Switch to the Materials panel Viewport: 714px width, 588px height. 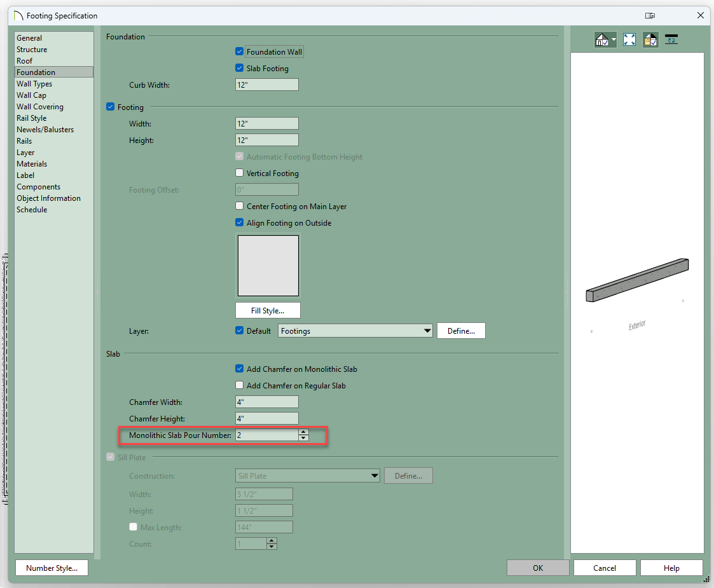click(32, 164)
